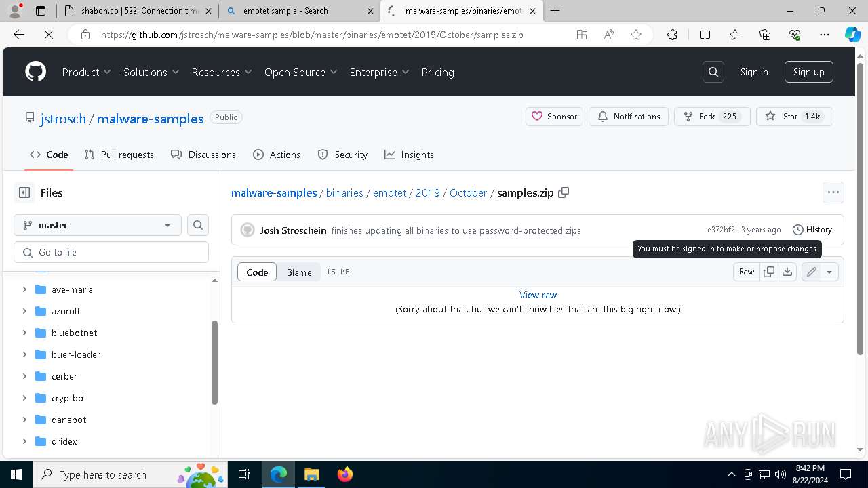Expand the ave-maria folder

click(x=24, y=289)
